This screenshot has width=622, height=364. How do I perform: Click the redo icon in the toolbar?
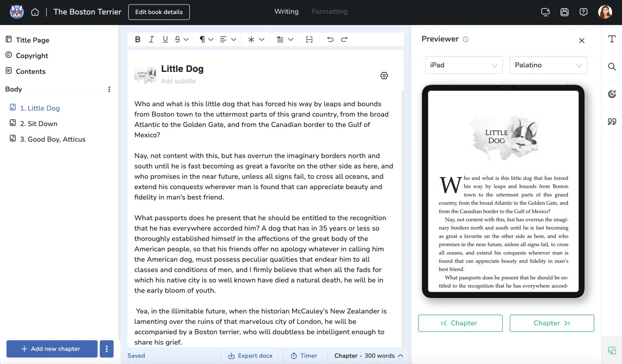(x=344, y=39)
